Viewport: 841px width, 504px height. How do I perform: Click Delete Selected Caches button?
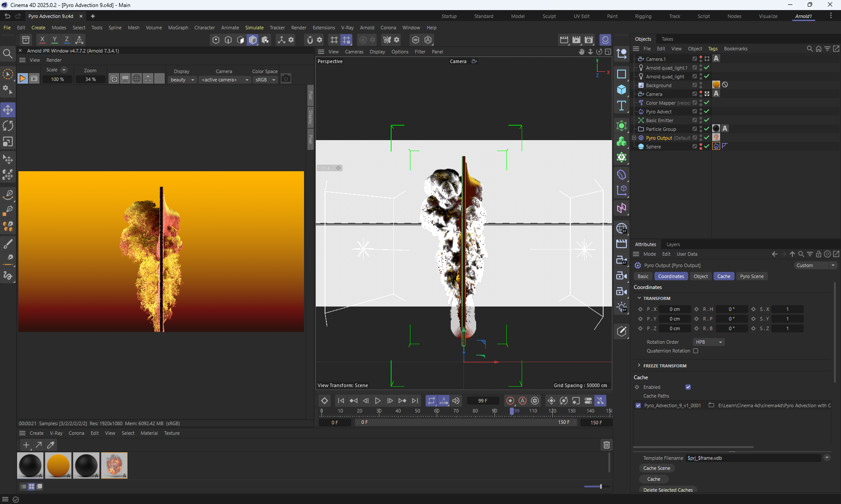[x=668, y=490]
